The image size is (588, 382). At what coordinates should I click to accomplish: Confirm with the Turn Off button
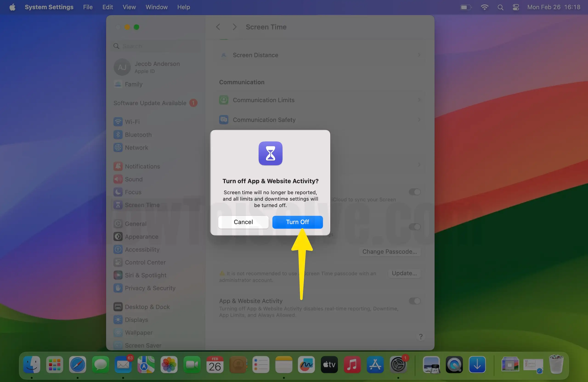coord(297,222)
